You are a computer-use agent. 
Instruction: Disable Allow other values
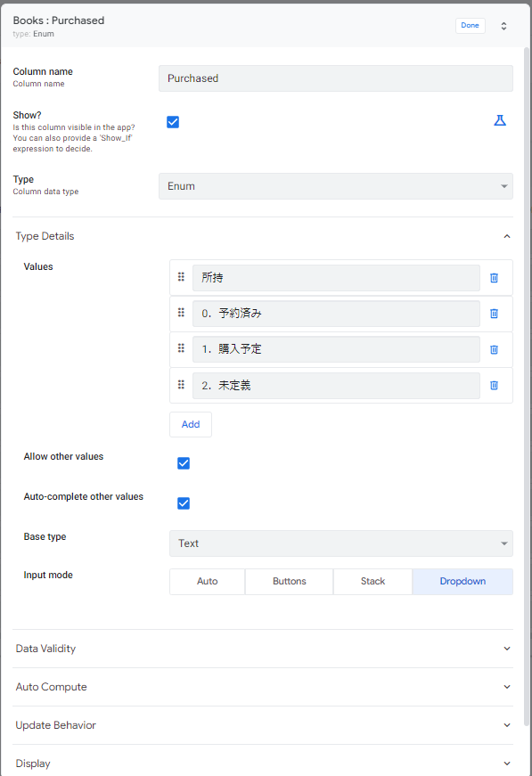pyautogui.click(x=184, y=463)
